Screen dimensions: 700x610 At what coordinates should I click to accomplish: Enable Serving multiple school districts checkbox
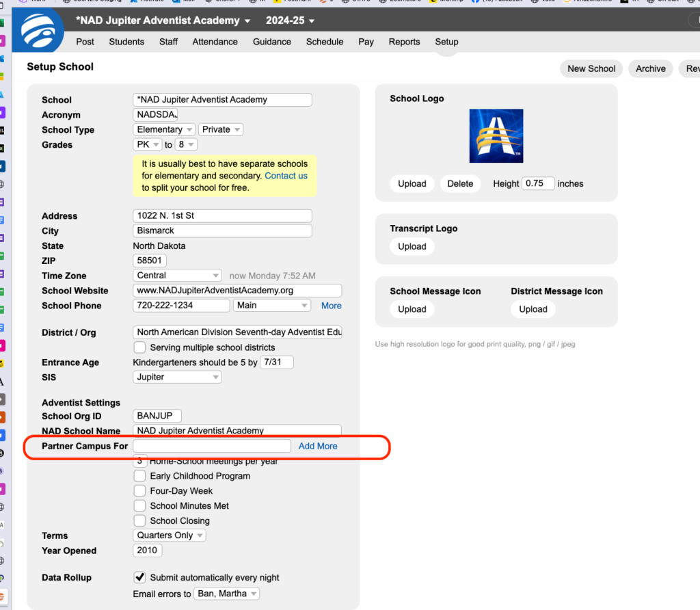coord(139,347)
